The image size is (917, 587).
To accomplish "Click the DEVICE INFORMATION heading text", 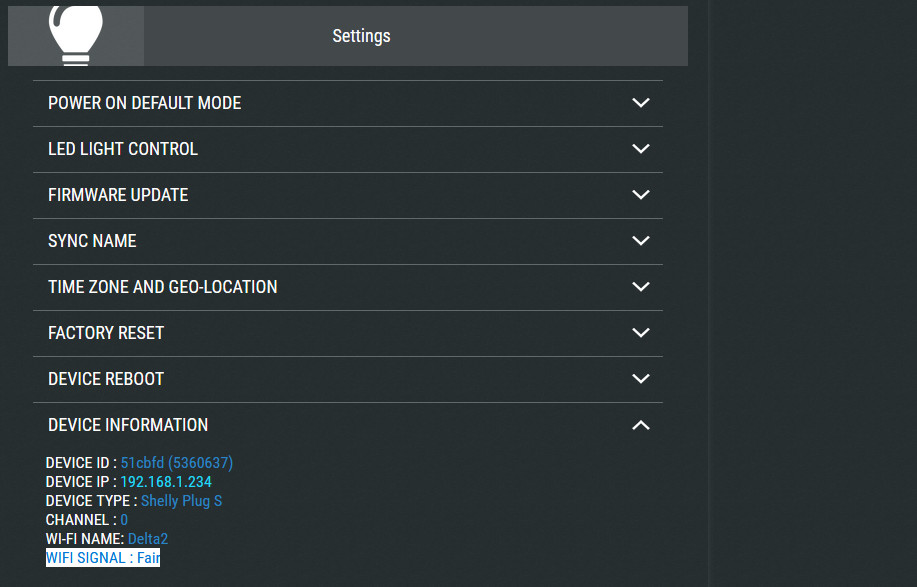I will coord(128,425).
